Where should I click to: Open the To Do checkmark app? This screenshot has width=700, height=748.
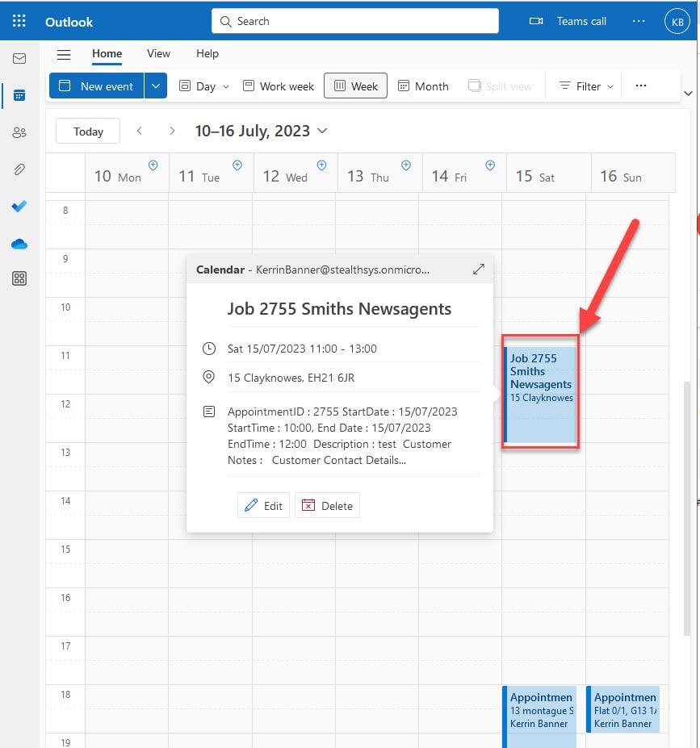(x=19, y=207)
